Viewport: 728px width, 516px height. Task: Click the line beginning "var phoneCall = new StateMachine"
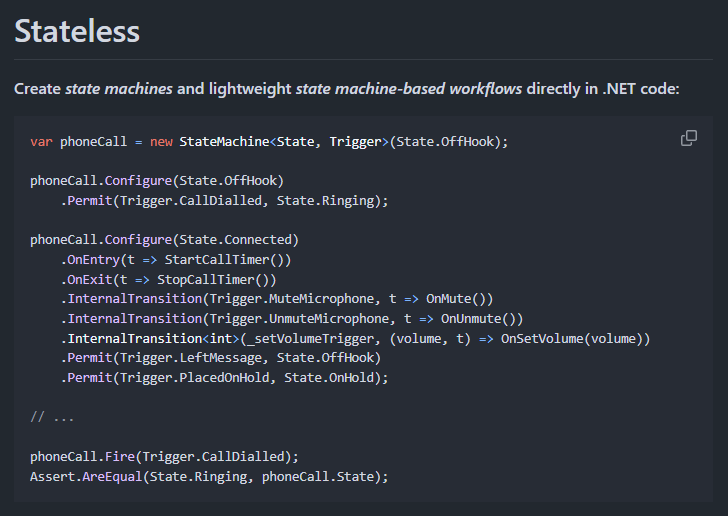tap(269, 142)
